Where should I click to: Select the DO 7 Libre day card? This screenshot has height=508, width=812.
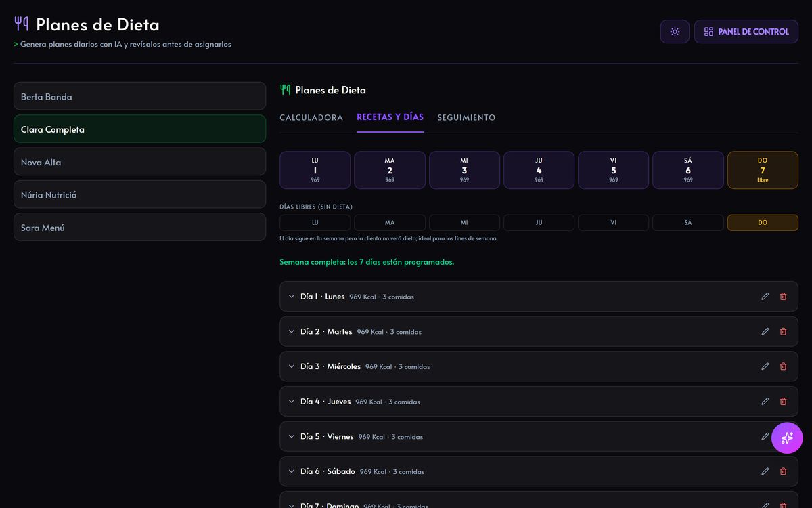[763, 170]
